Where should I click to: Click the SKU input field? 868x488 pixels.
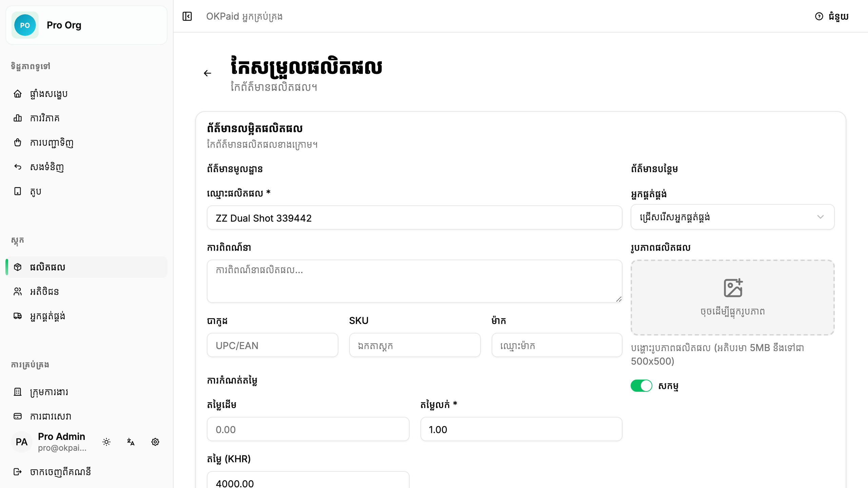[415, 345]
